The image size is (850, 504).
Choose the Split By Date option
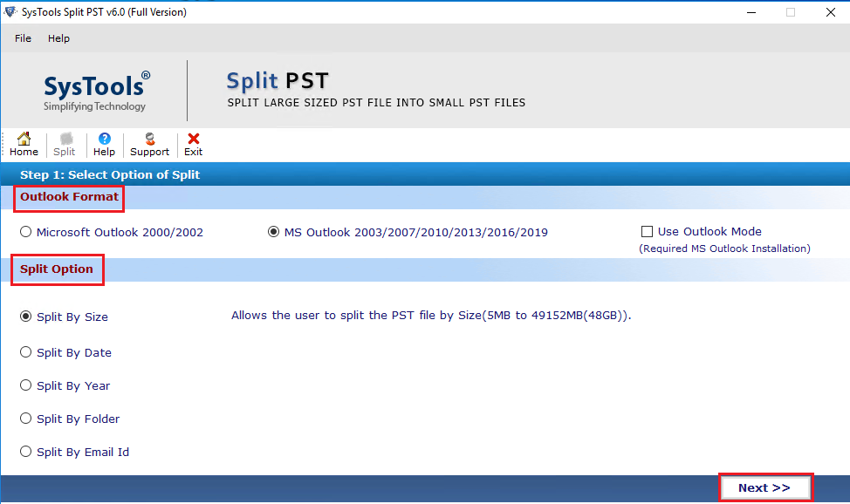coord(26,352)
